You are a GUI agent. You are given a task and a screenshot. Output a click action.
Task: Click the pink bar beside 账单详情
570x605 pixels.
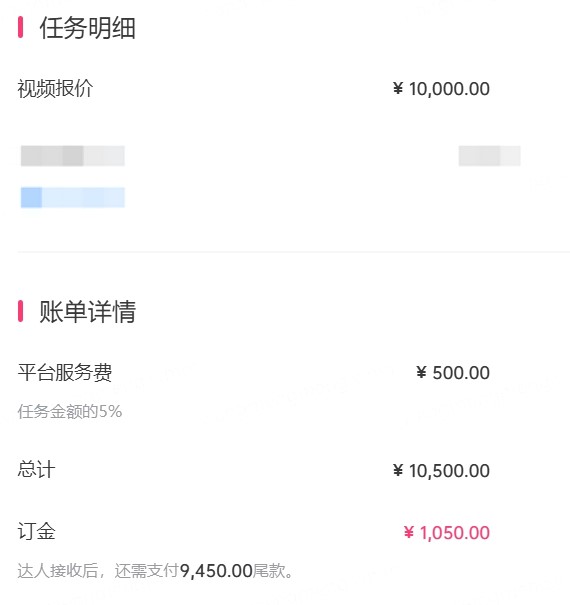point(20,311)
